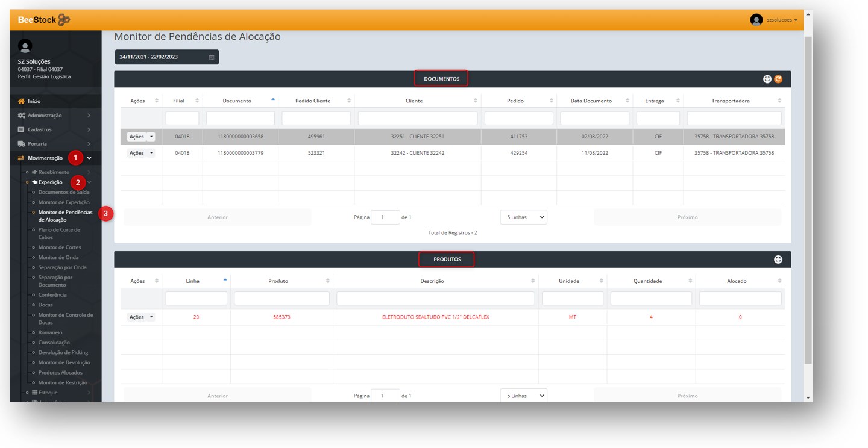Click Ações button on the Produtos row

[137, 317]
